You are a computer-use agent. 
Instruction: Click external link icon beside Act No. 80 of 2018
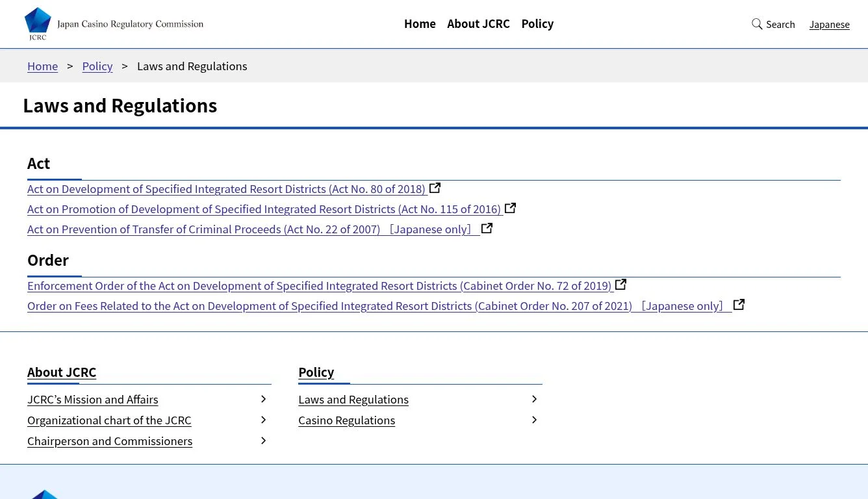pyautogui.click(x=435, y=187)
